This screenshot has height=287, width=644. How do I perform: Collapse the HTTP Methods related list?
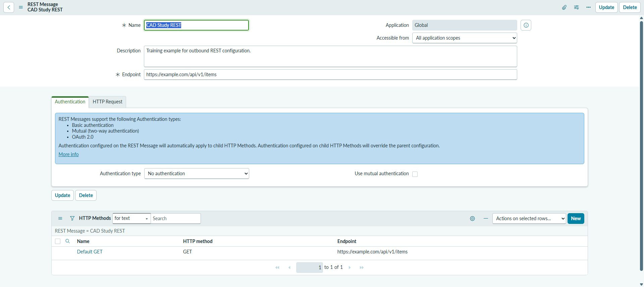click(486, 219)
